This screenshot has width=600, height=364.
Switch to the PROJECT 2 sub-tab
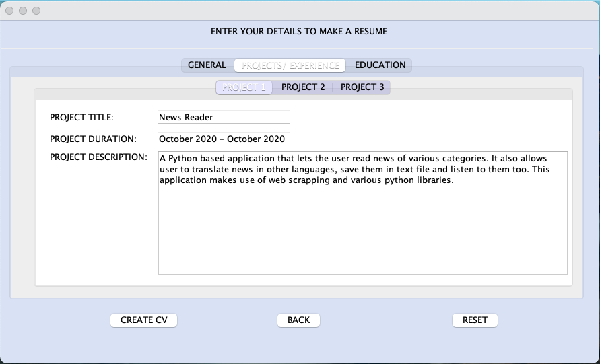point(303,87)
